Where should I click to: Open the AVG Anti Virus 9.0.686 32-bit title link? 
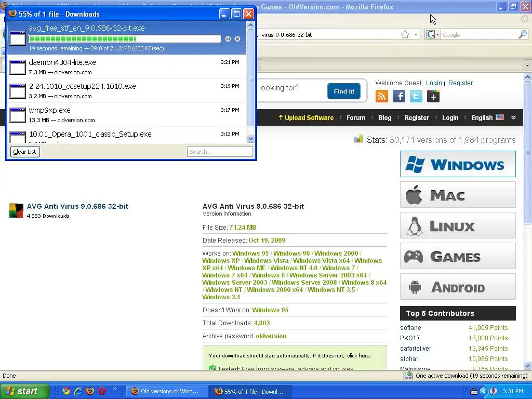[78, 206]
